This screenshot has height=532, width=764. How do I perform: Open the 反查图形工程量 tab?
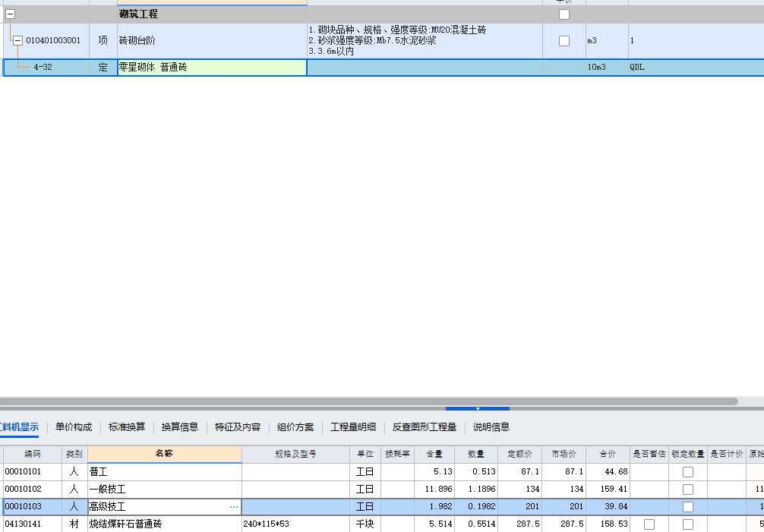425,427
